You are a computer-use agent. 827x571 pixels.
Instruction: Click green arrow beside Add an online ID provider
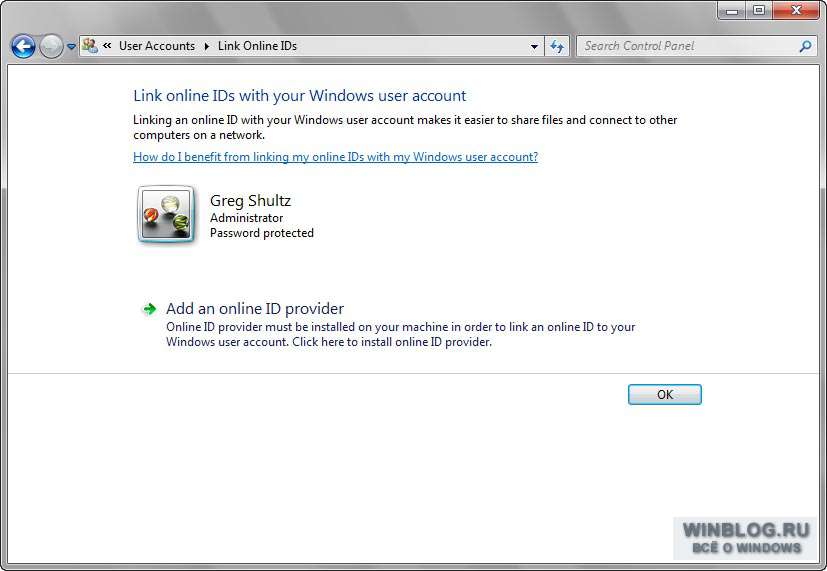(149, 309)
